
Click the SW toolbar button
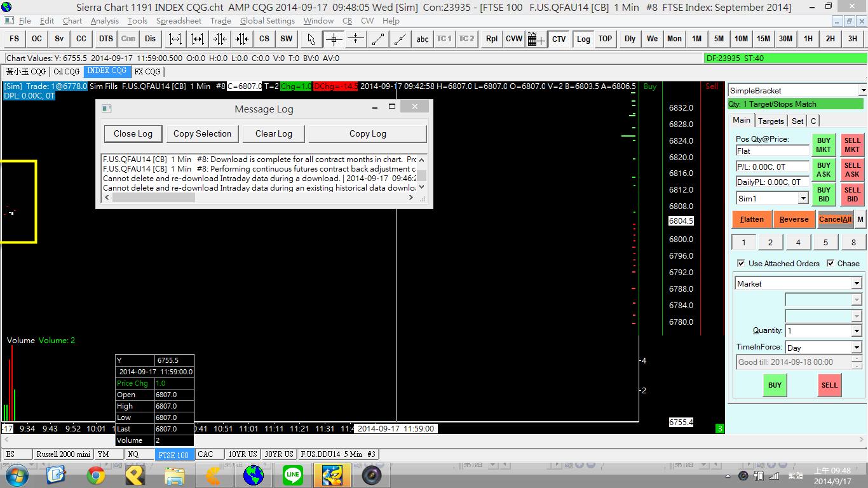pyautogui.click(x=287, y=39)
